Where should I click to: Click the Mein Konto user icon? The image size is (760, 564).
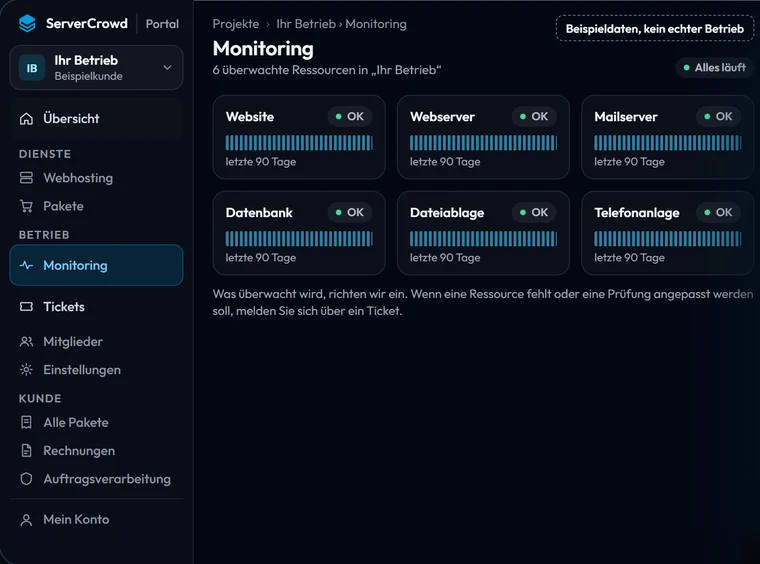[26, 520]
